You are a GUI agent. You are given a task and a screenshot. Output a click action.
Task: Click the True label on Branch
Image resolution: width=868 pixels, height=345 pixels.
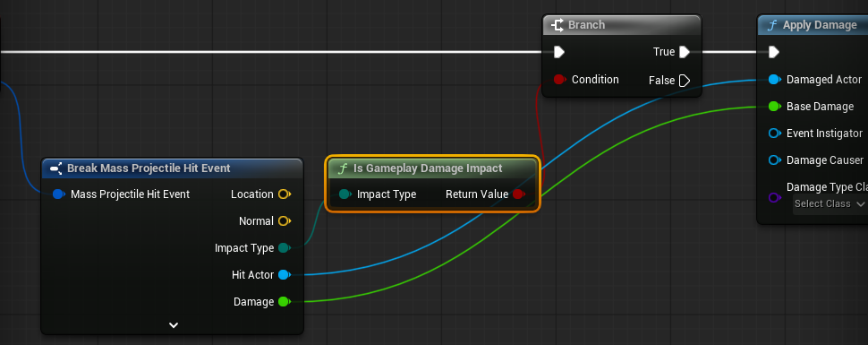coord(664,52)
